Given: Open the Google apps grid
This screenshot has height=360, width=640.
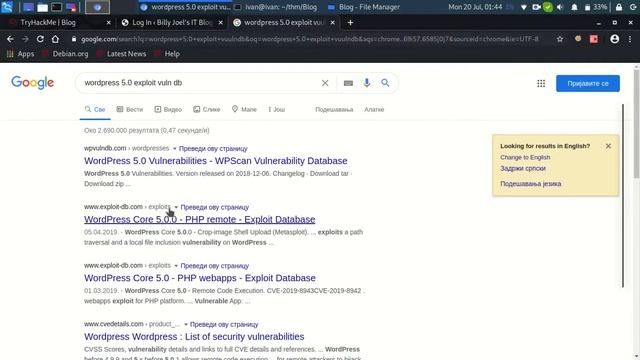Looking at the screenshot, I should [541, 83].
